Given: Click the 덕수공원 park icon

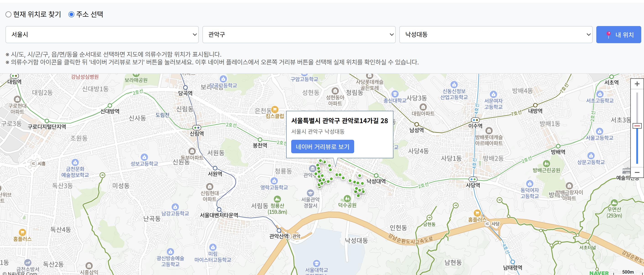Looking at the screenshot, I should (347, 199).
